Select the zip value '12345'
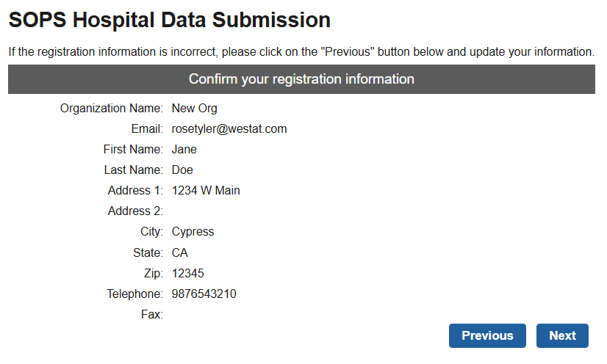The width and height of the screenshot is (607, 364). coord(187,274)
